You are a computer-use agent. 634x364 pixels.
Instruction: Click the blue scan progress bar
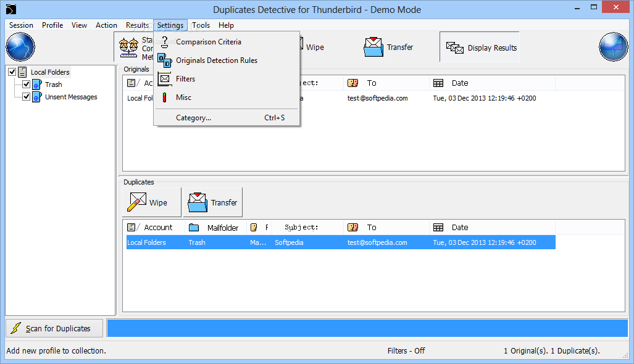tap(367, 328)
